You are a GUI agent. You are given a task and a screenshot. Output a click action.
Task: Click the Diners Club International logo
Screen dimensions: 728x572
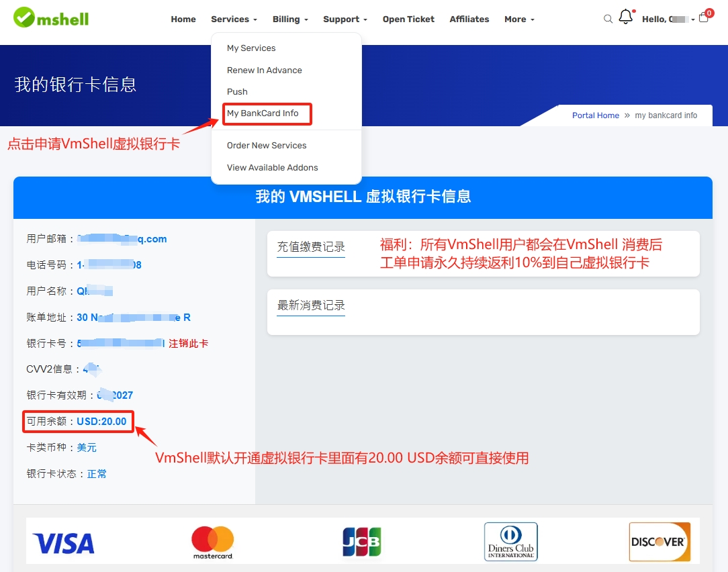[x=510, y=541]
